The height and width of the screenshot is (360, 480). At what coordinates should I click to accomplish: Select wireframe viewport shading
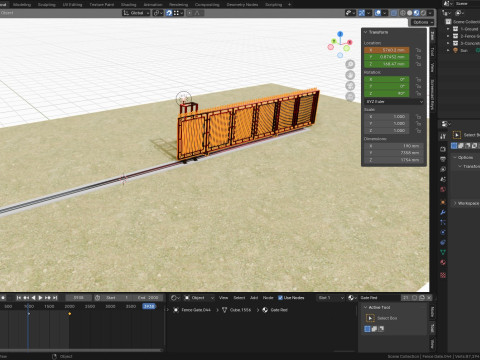[x=403, y=13]
